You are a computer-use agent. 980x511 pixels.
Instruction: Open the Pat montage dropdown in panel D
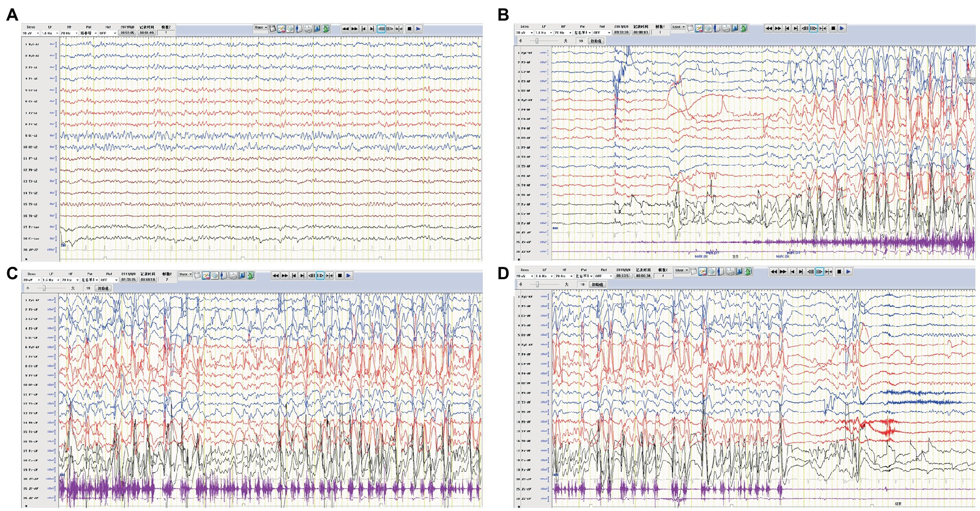click(x=584, y=276)
